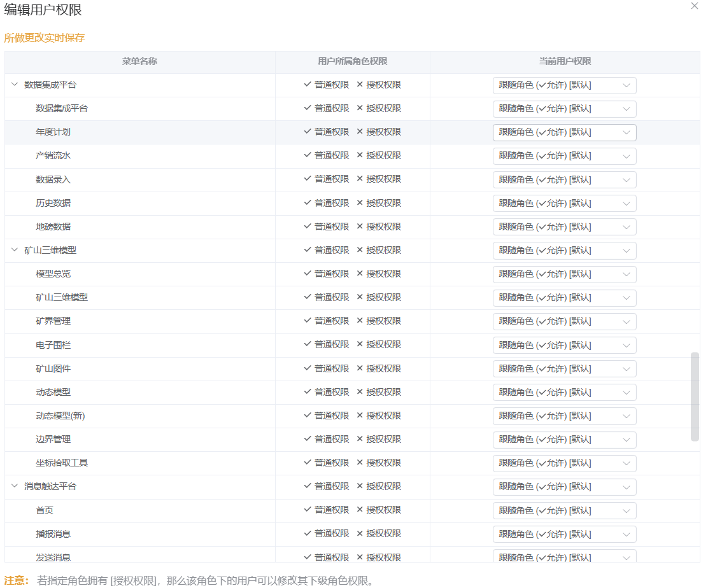Click 授权权限 cross icon in 历史数据 row
The image size is (701, 588).
[360, 203]
